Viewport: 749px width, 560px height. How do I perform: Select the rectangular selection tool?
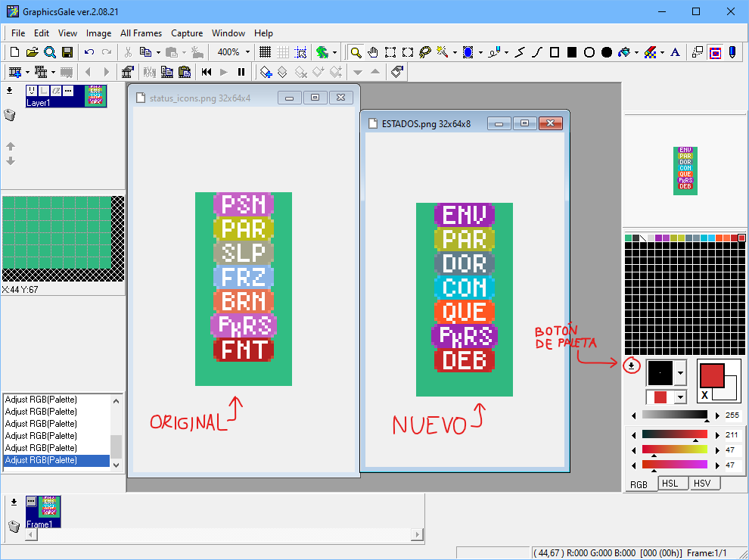point(390,53)
